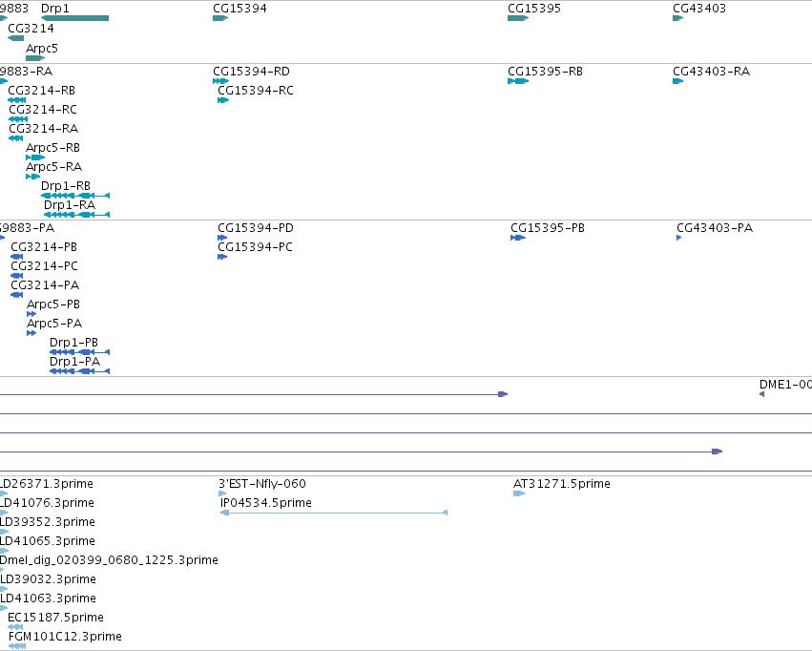
Task: Select EST AT31271.5prime
Action: [562, 484]
